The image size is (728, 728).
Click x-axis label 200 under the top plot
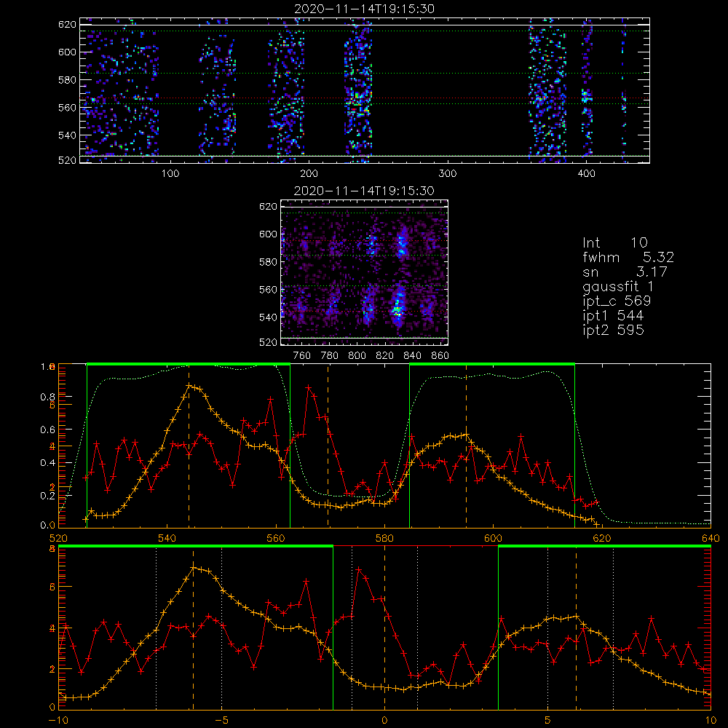coord(309,174)
